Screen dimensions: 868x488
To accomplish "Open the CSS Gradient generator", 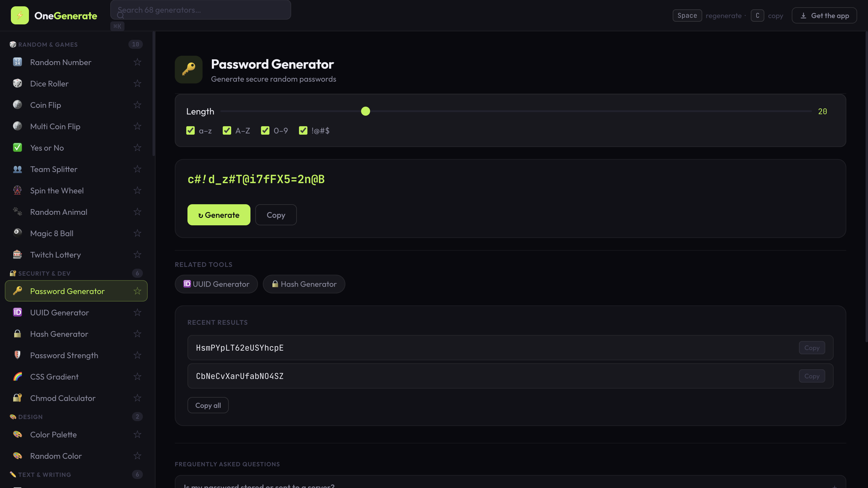I will click(54, 377).
